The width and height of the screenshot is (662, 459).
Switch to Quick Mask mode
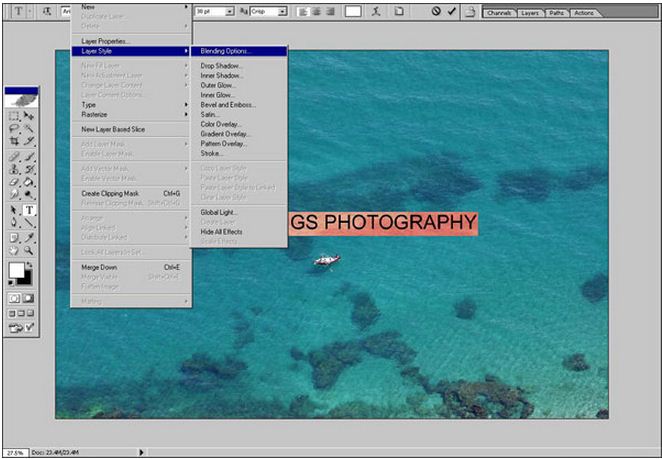click(30, 298)
